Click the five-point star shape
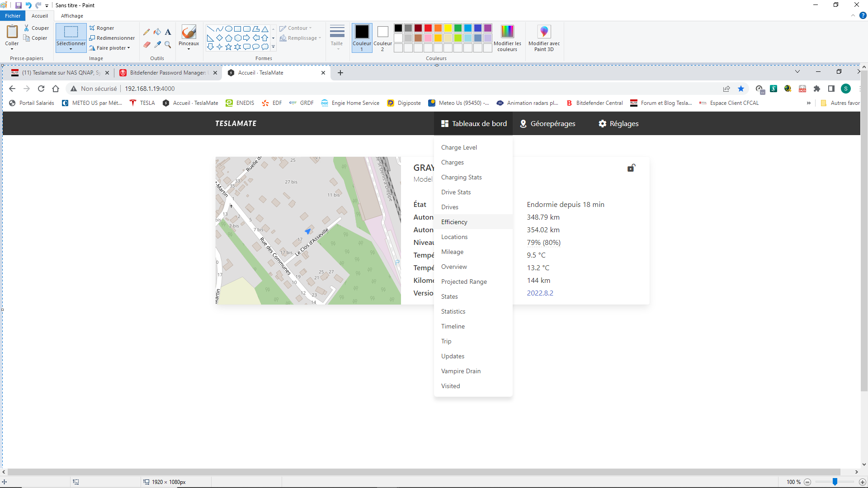868x488 pixels. [x=228, y=47]
